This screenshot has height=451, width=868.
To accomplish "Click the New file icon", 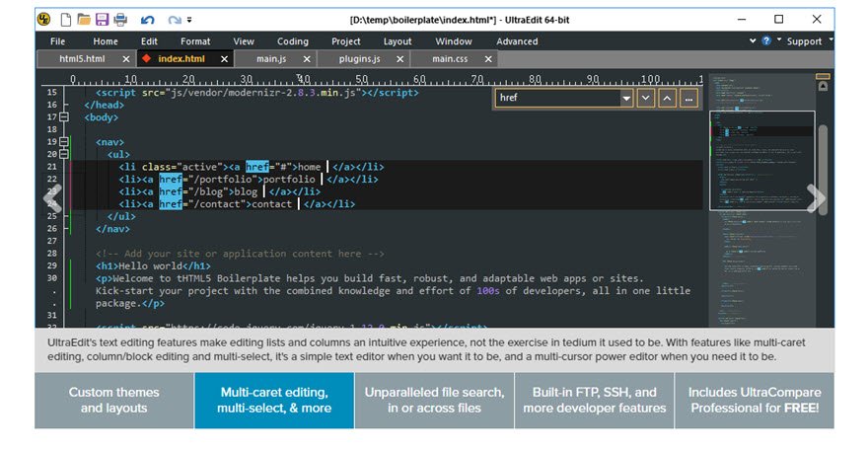I will coord(65,19).
